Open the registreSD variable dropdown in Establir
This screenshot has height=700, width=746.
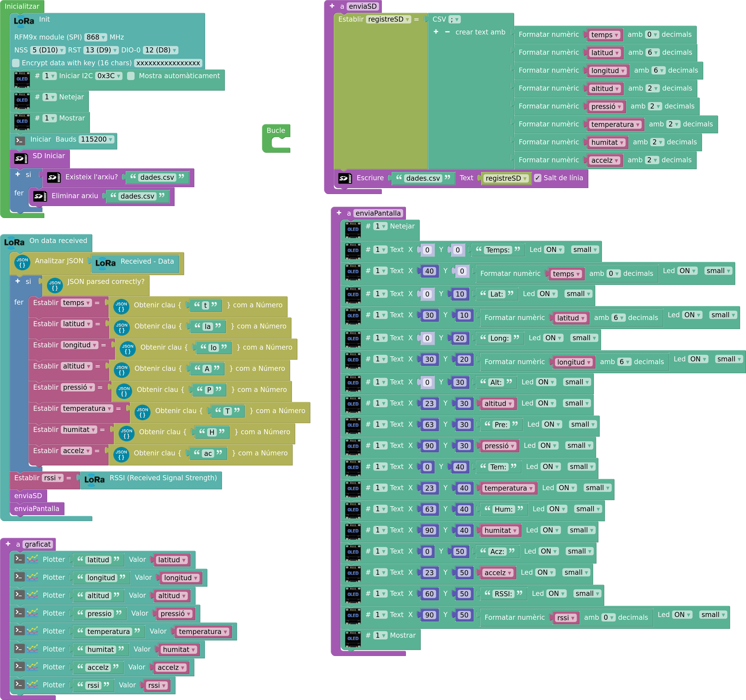click(x=389, y=19)
